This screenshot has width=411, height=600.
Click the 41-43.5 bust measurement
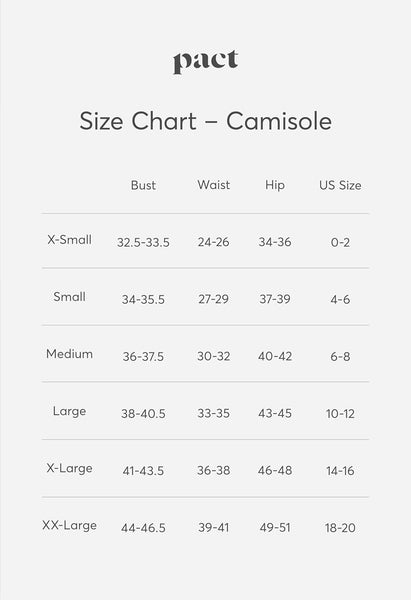(143, 471)
